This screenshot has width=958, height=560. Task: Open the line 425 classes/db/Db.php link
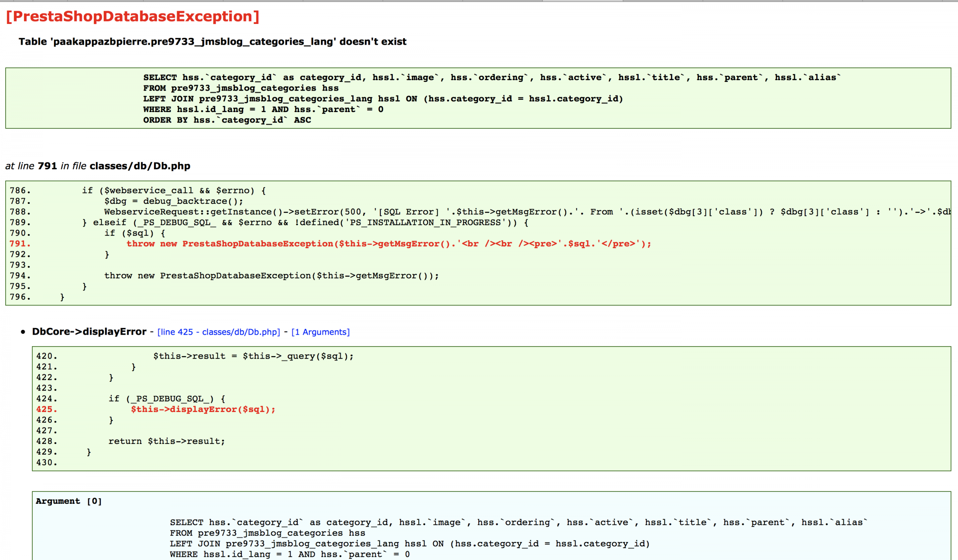[219, 332]
